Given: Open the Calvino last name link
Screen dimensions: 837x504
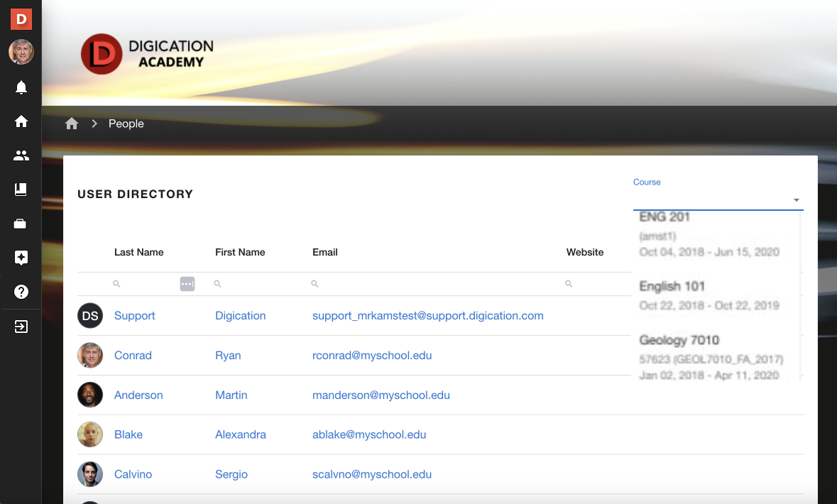Looking at the screenshot, I should tap(133, 474).
